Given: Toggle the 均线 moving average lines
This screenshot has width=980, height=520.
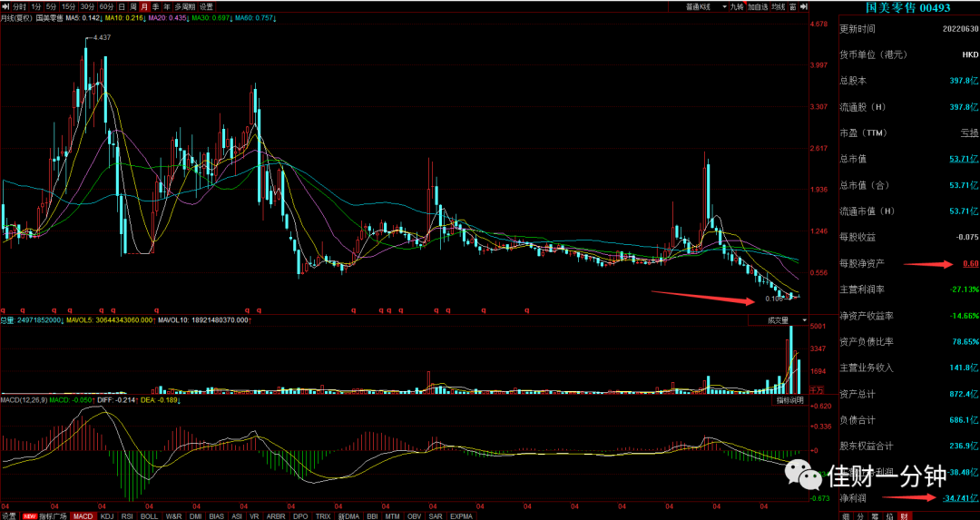Looking at the screenshot, I should (x=779, y=7).
